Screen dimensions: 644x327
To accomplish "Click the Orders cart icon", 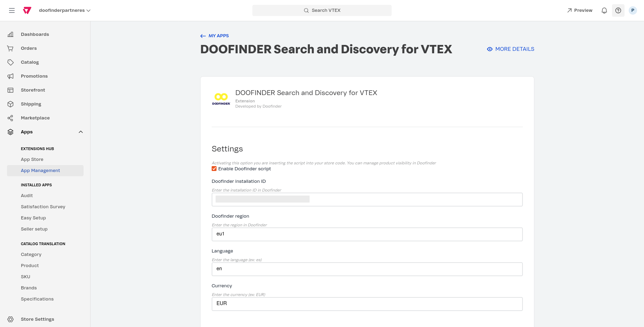I will [x=10, y=48].
